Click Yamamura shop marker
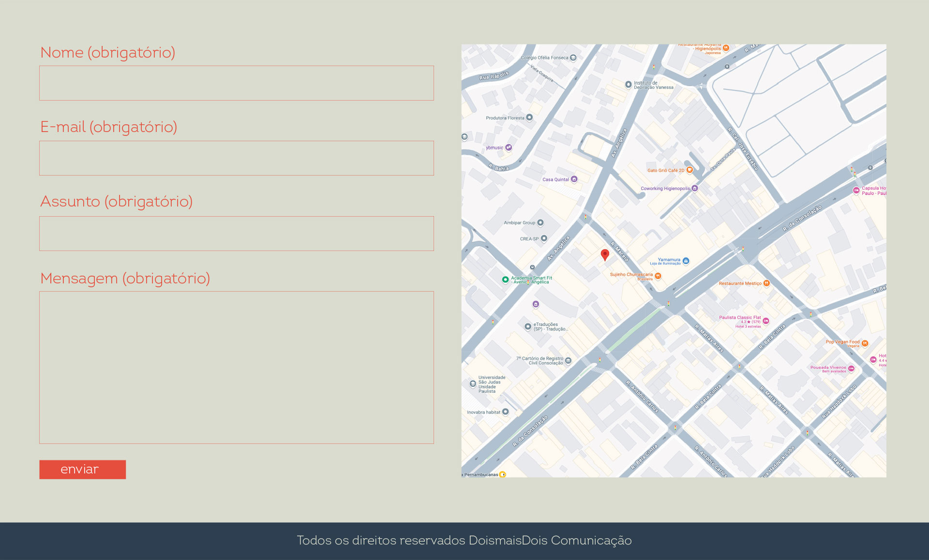 pos(686,261)
